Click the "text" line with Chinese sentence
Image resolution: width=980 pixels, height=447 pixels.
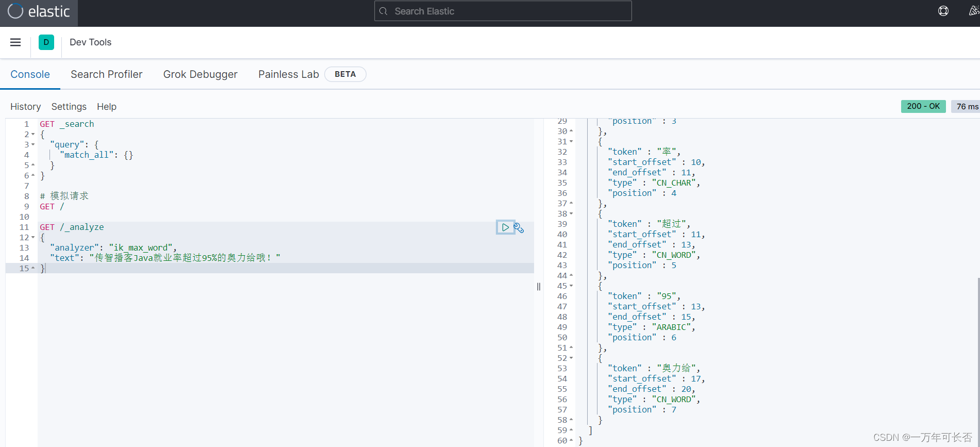tap(165, 258)
